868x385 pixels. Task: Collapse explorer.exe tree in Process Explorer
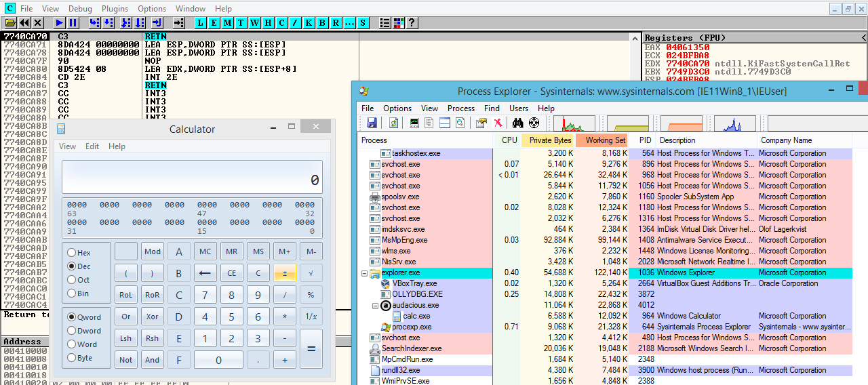pyautogui.click(x=364, y=272)
